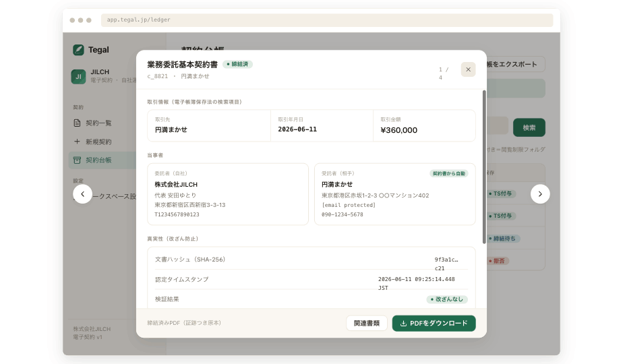The width and height of the screenshot is (623, 364).
Task: Click the contract ID c_8821
Action: [157, 76]
